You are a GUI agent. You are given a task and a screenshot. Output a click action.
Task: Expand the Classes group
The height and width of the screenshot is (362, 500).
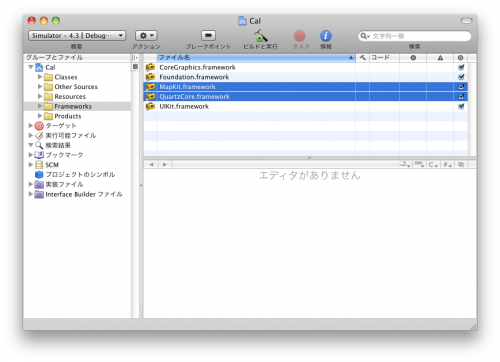coord(40,77)
